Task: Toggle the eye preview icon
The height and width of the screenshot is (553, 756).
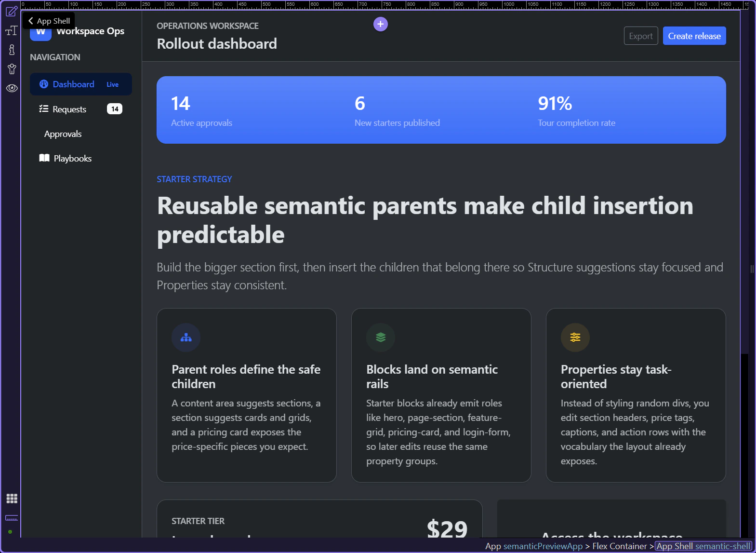Action: [12, 88]
